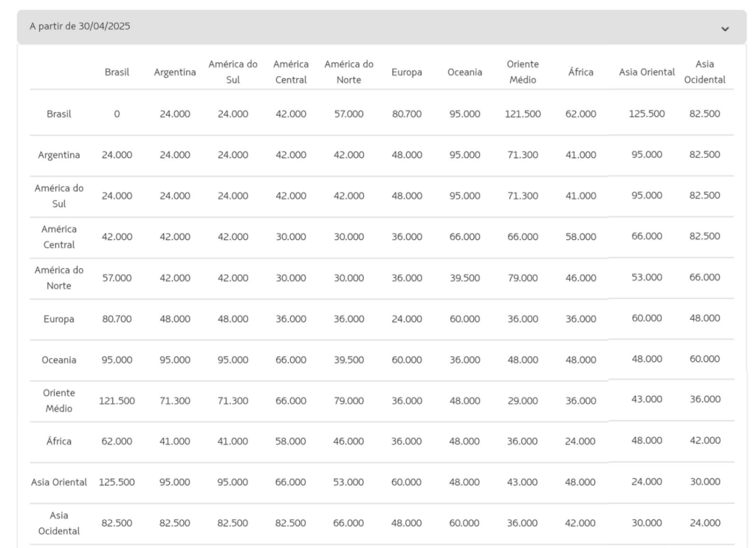The image size is (756, 548).
Task: Select África row's América Central value 58.000
Action: (x=291, y=441)
